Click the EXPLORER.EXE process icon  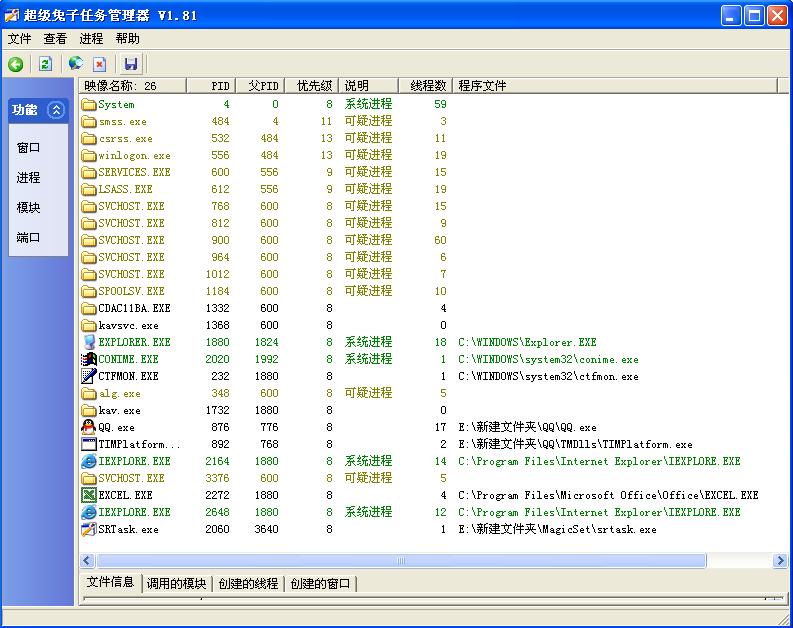point(89,342)
